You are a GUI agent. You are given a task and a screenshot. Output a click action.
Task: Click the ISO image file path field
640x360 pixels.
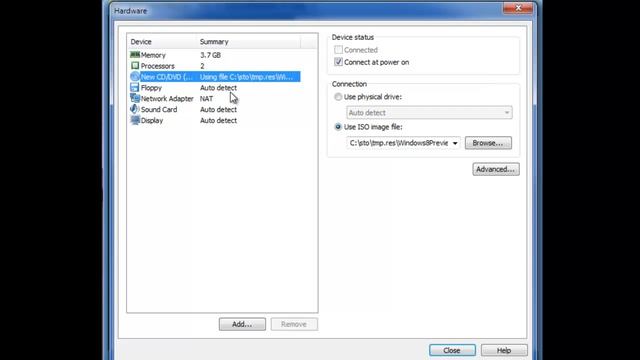398,143
